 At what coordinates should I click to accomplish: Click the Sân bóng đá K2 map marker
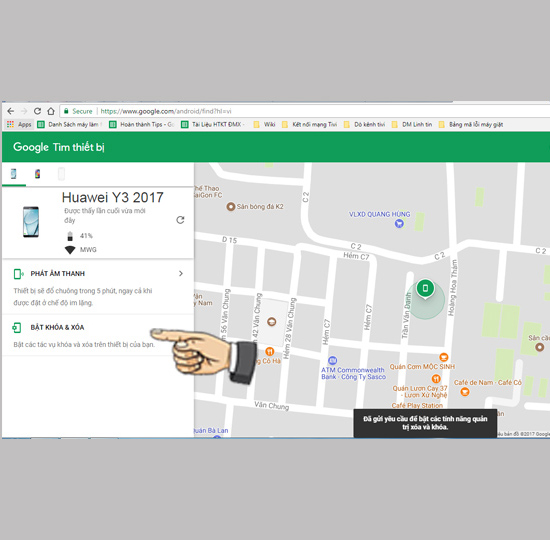(230, 207)
